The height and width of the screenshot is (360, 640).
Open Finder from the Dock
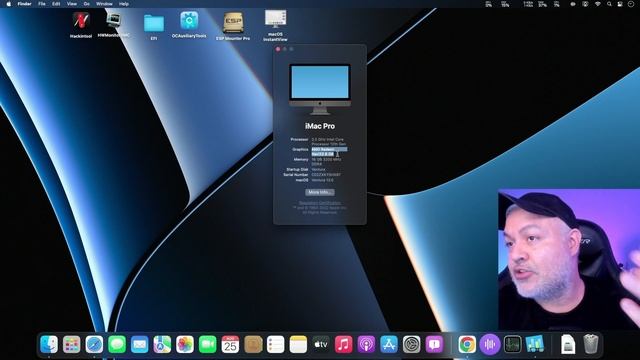click(x=49, y=344)
